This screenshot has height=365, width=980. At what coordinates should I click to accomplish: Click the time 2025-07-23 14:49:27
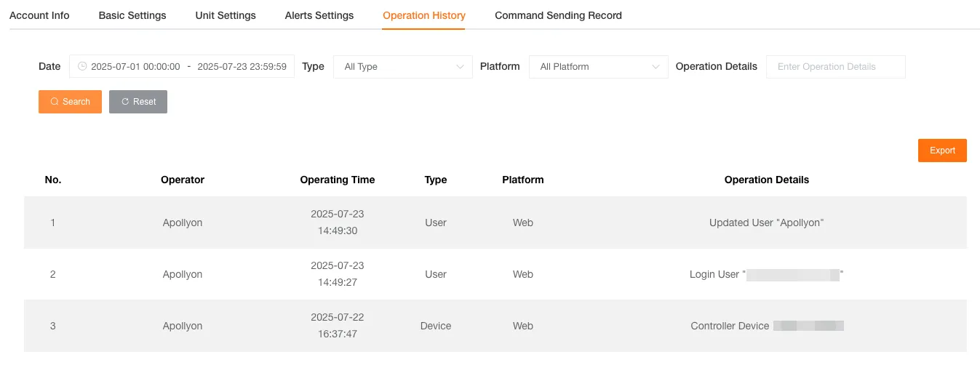coord(338,274)
